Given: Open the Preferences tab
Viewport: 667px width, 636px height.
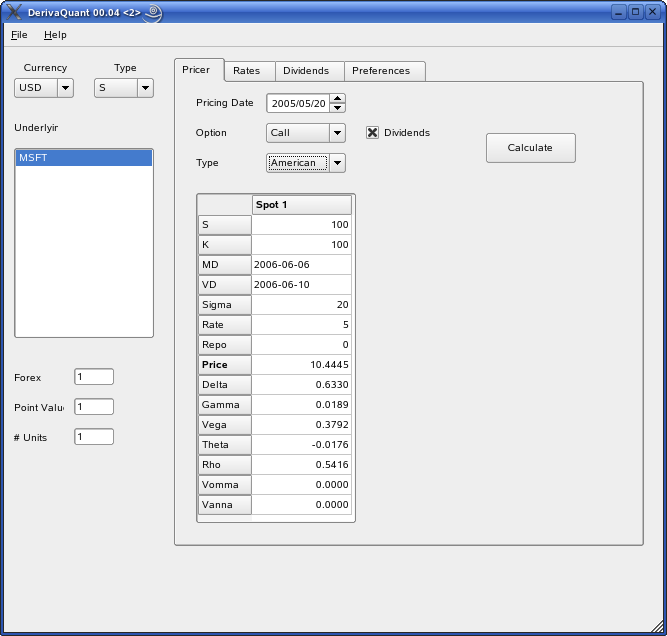Looking at the screenshot, I should coord(381,71).
